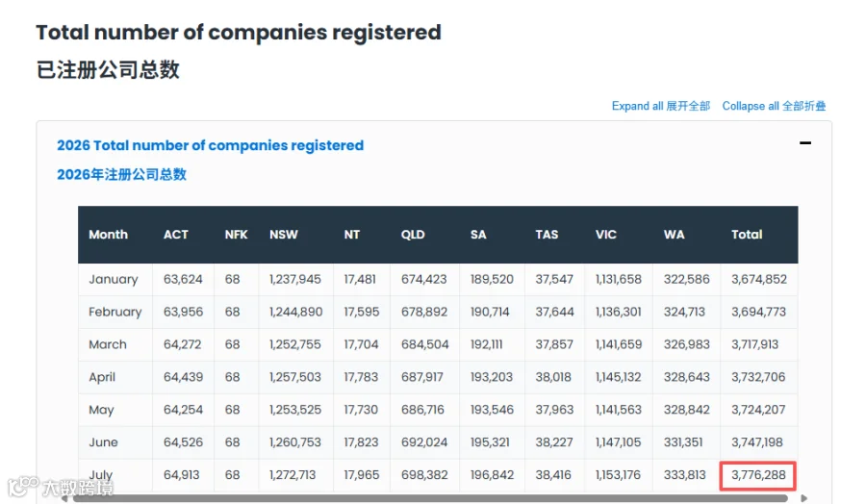Click the Total column header
The height and width of the screenshot is (504, 866).
[x=747, y=235]
